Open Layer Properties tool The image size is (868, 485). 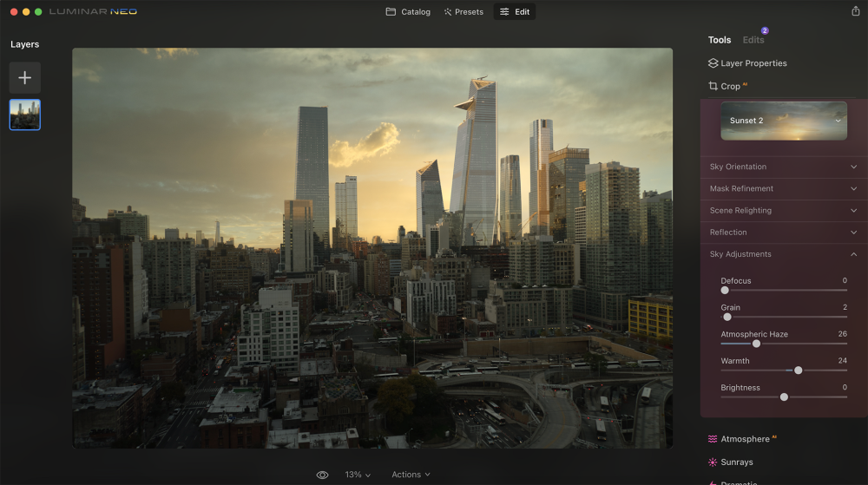click(747, 63)
